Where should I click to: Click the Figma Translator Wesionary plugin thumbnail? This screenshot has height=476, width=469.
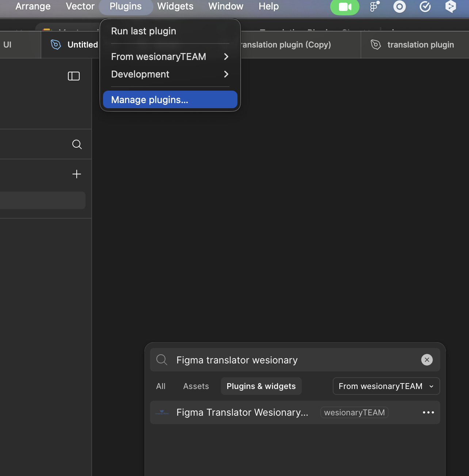[x=162, y=412]
